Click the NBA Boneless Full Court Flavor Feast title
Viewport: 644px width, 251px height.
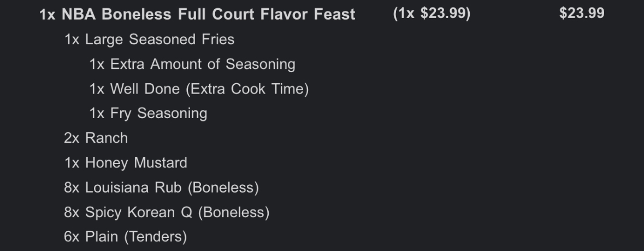pos(208,14)
